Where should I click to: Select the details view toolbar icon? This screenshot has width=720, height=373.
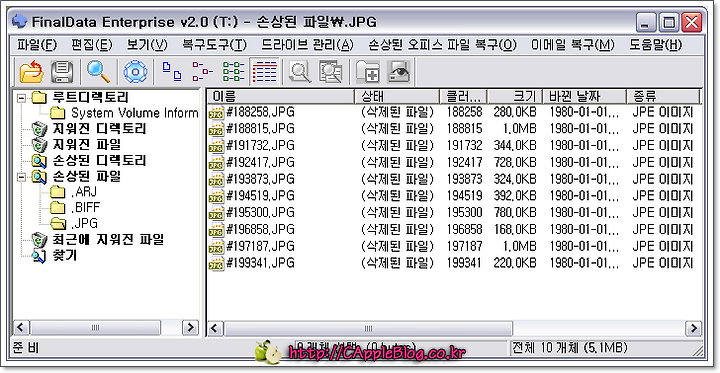click(x=265, y=72)
